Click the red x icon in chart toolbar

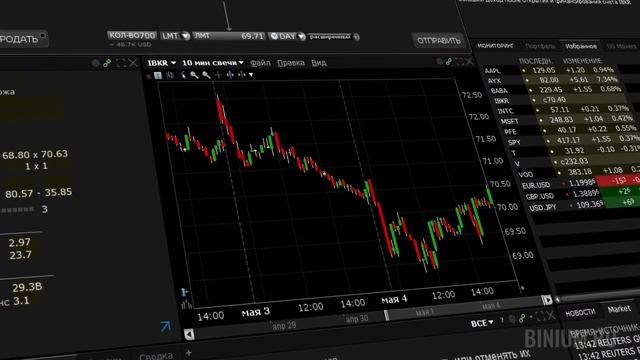149,76
